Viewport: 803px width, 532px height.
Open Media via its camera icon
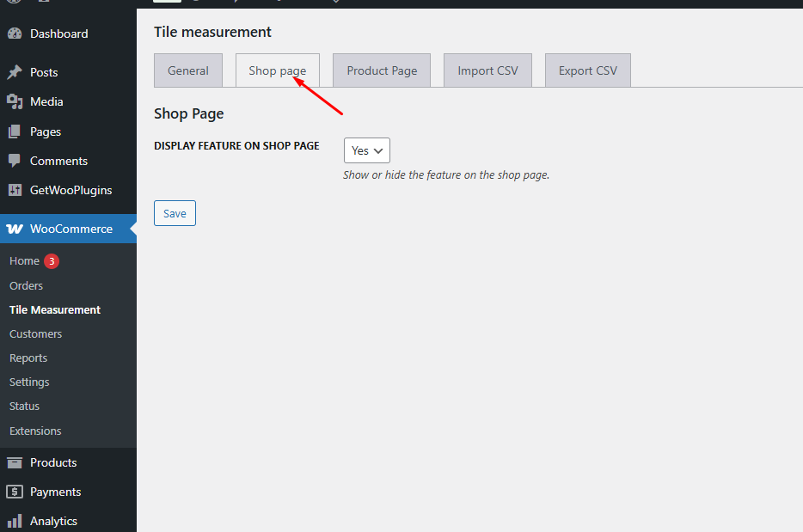pos(15,102)
